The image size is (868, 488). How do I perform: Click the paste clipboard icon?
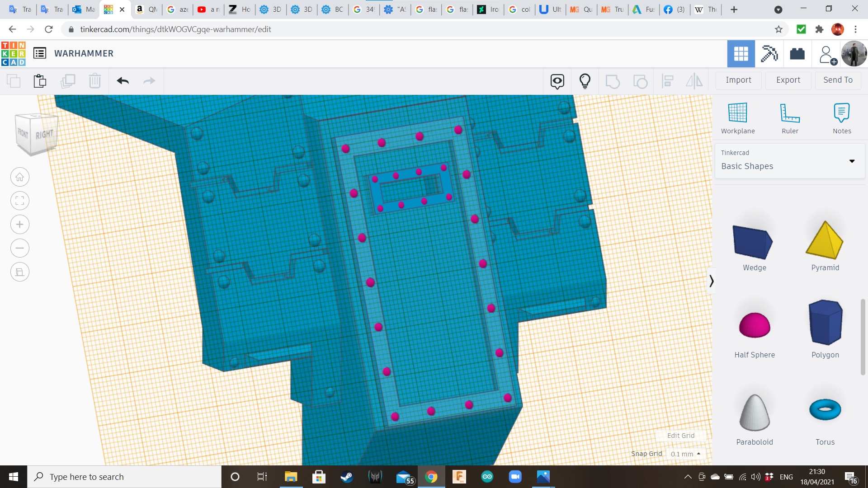(x=40, y=81)
